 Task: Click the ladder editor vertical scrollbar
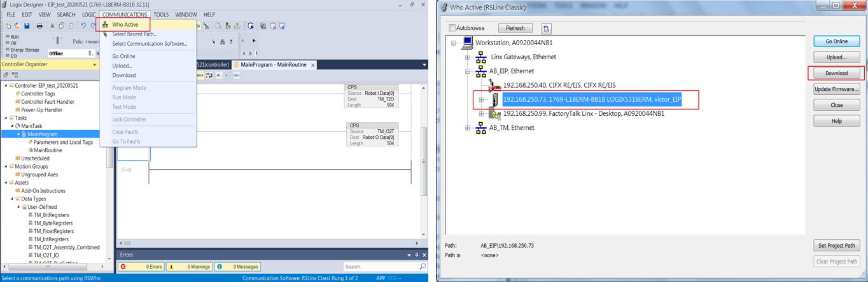(x=424, y=161)
